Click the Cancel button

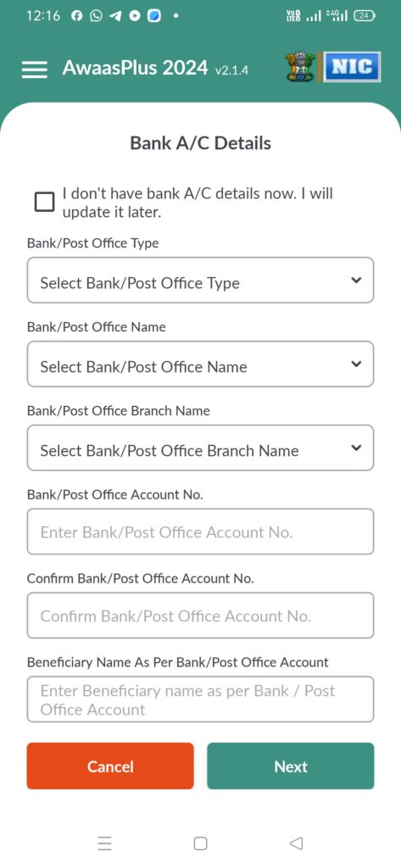(110, 766)
